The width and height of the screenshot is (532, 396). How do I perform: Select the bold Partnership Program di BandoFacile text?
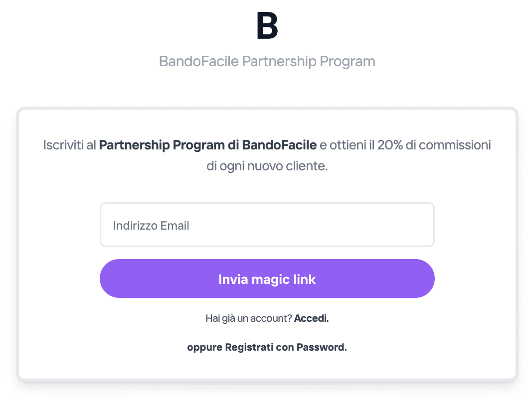coord(207,145)
